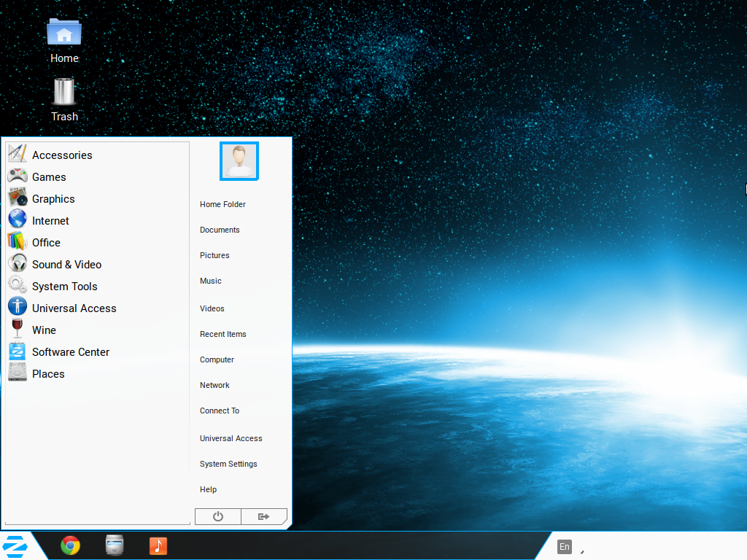Open Documents from the menu
The image size is (747, 560).
point(220,230)
